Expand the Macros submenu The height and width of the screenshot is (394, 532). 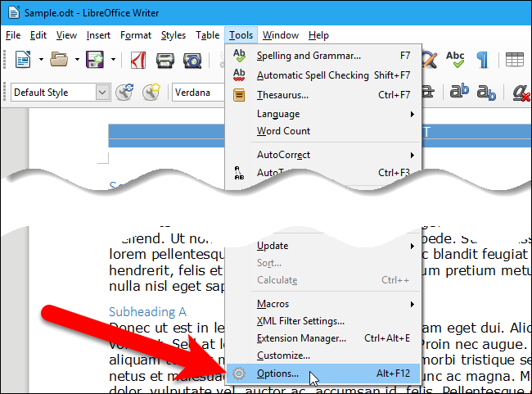(323, 304)
